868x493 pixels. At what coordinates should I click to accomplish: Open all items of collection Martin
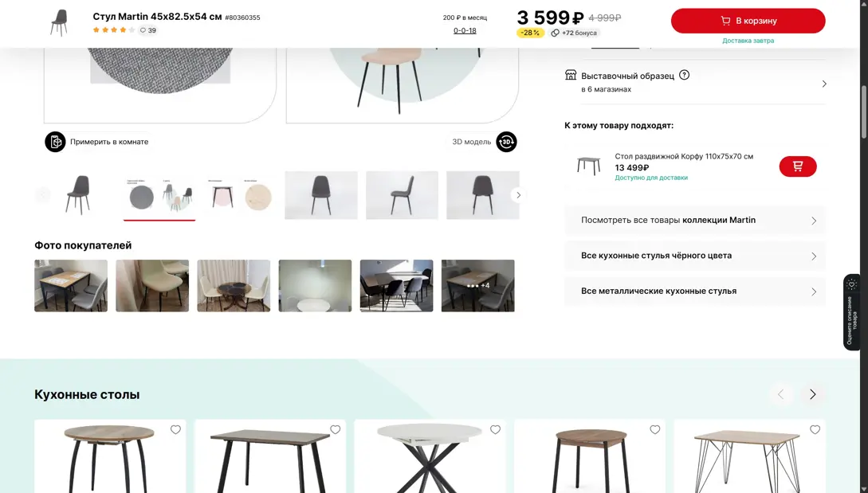pos(695,221)
